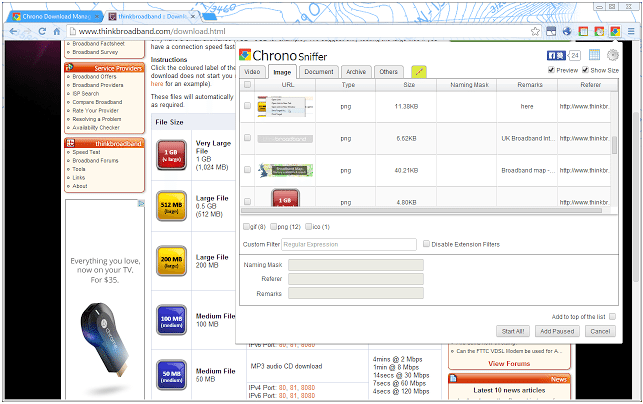Click the yellow-green highlighter tab icon
643x404 pixels.
[x=419, y=72]
